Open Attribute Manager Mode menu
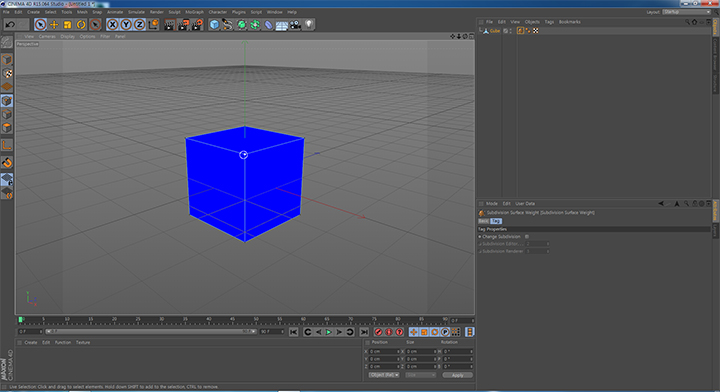720x392 pixels. 492,203
